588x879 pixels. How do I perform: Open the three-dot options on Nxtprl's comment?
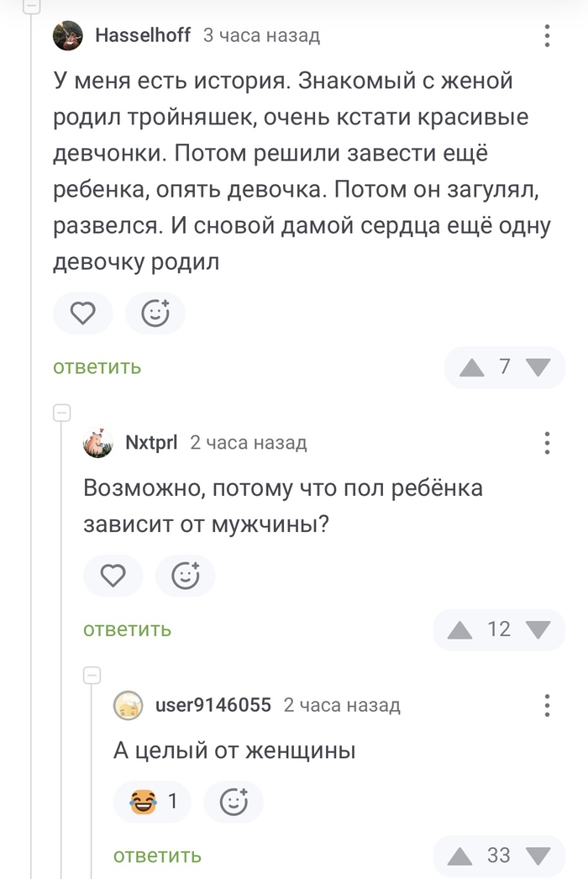point(547,442)
